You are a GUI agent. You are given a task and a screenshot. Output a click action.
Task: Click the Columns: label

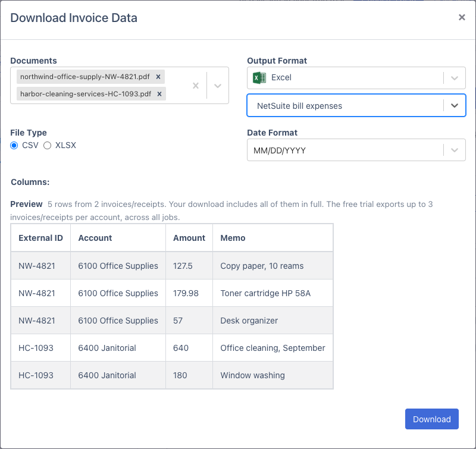point(30,182)
